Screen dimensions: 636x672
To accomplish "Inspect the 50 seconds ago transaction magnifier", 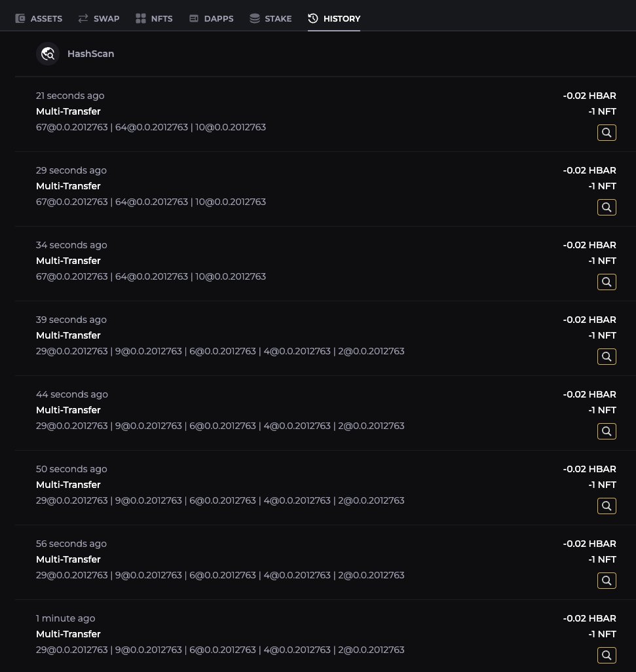I will 607,506.
